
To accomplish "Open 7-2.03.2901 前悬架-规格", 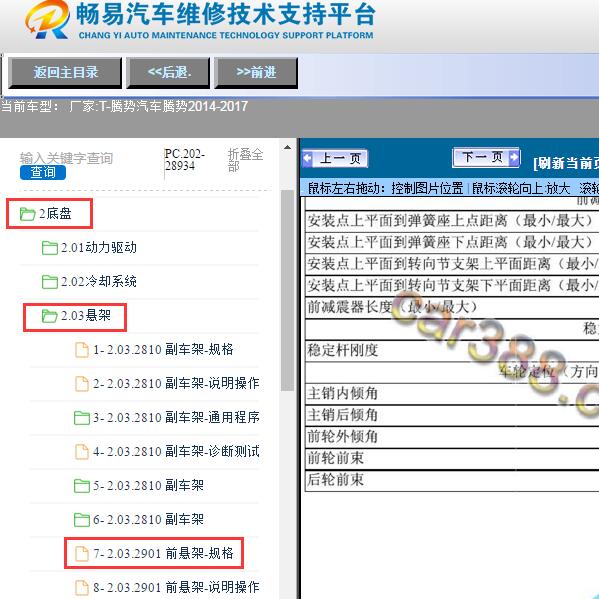I will pos(163,554).
